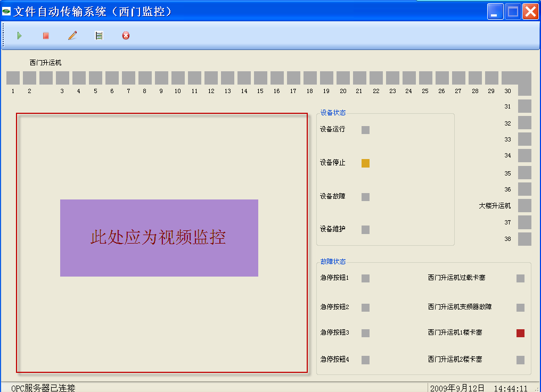Click the red stop square icon

46,36
